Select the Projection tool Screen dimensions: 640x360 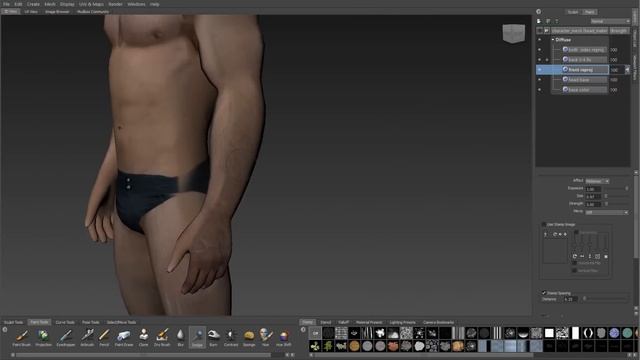(x=43, y=337)
